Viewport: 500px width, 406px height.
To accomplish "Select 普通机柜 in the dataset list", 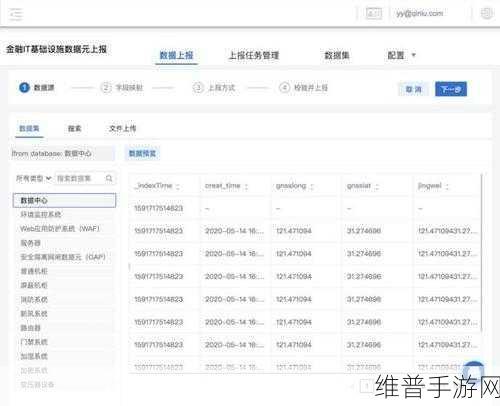I will click(x=34, y=271).
